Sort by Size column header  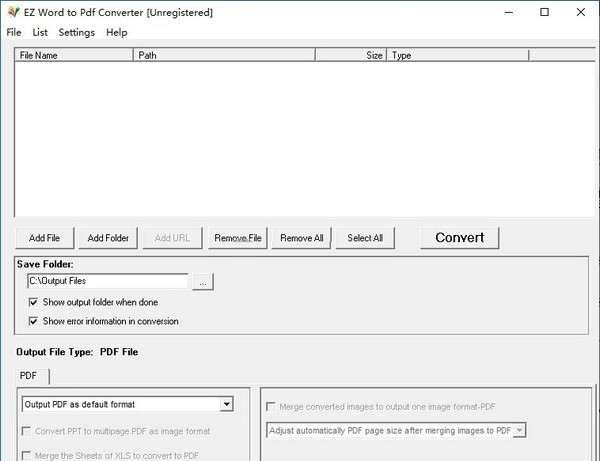tap(351, 55)
